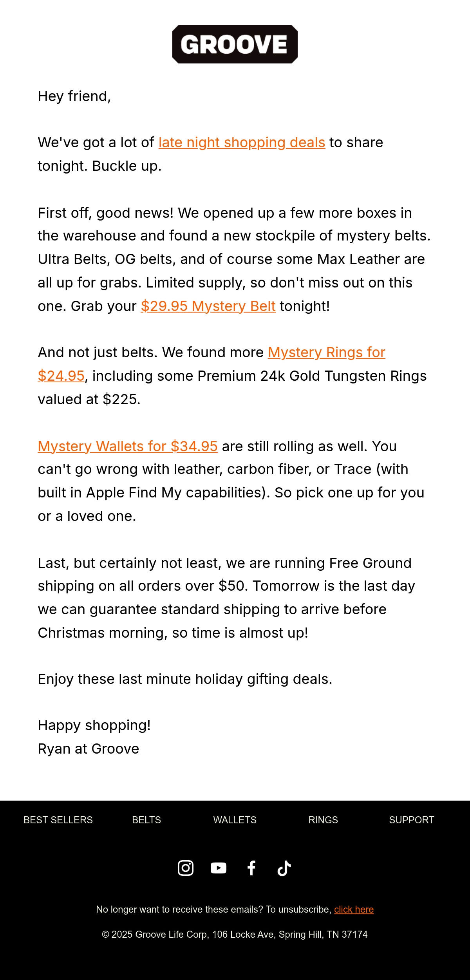Screen dimensions: 470x980
Task: Visit the Mystery Wallets for $34.95 link
Action: (x=128, y=447)
